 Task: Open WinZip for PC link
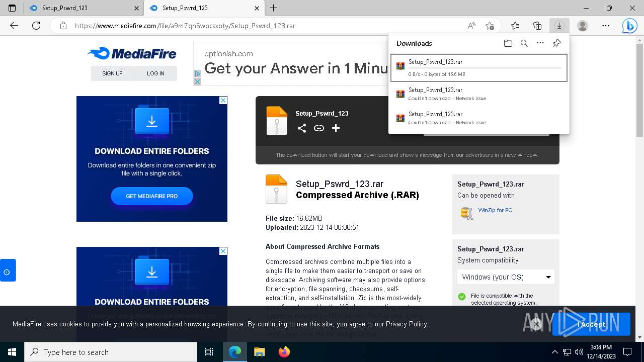pyautogui.click(x=495, y=210)
